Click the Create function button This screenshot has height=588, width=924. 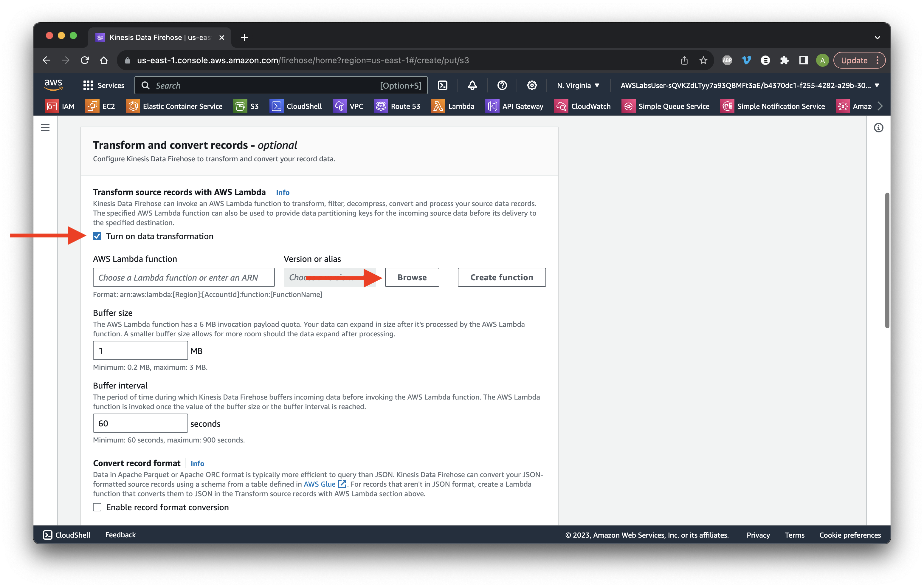click(x=502, y=277)
